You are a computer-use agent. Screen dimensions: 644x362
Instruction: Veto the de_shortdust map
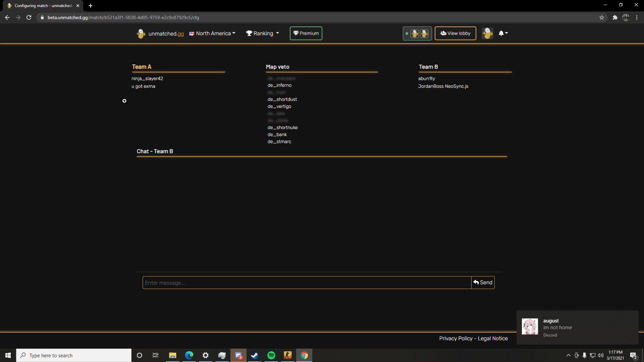point(282,99)
